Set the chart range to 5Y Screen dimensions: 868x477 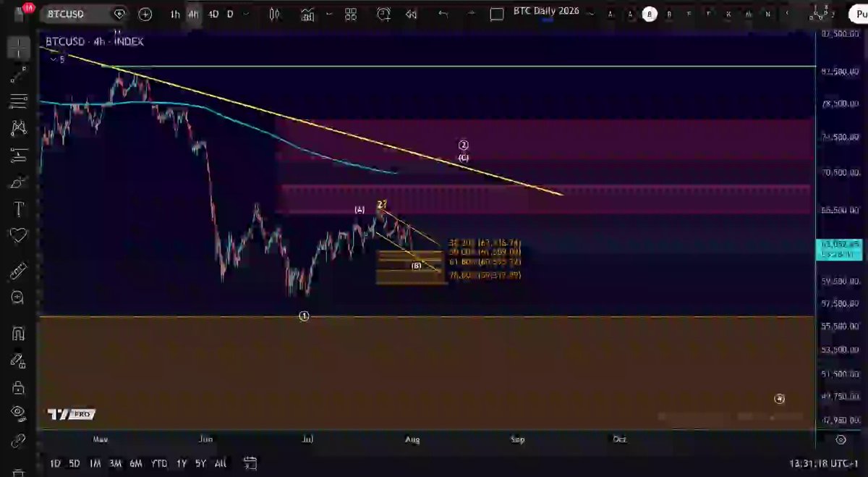click(x=200, y=463)
